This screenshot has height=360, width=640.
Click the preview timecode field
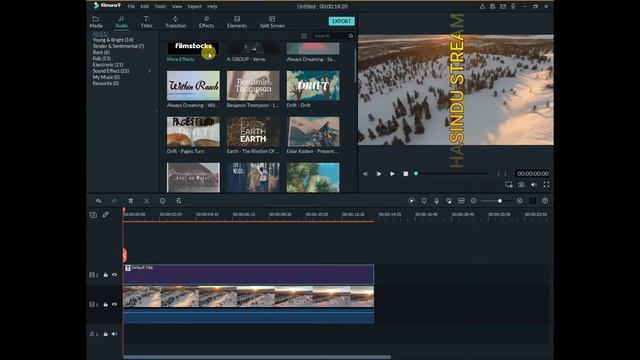tap(533, 173)
